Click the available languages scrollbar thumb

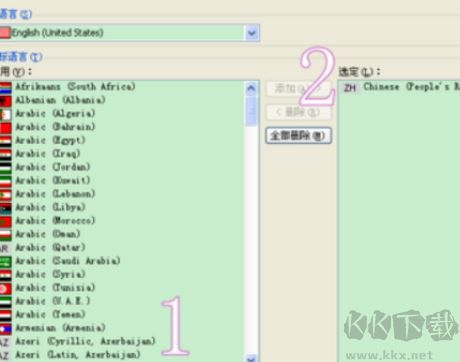[x=251, y=111]
